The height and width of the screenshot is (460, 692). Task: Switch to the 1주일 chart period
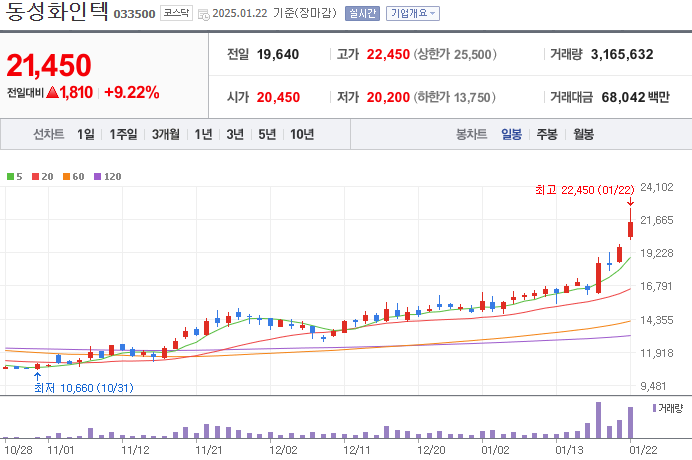coord(124,134)
